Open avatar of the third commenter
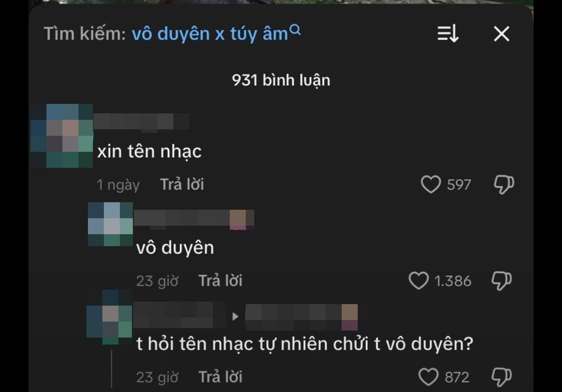This screenshot has width=562, height=392. point(109,317)
